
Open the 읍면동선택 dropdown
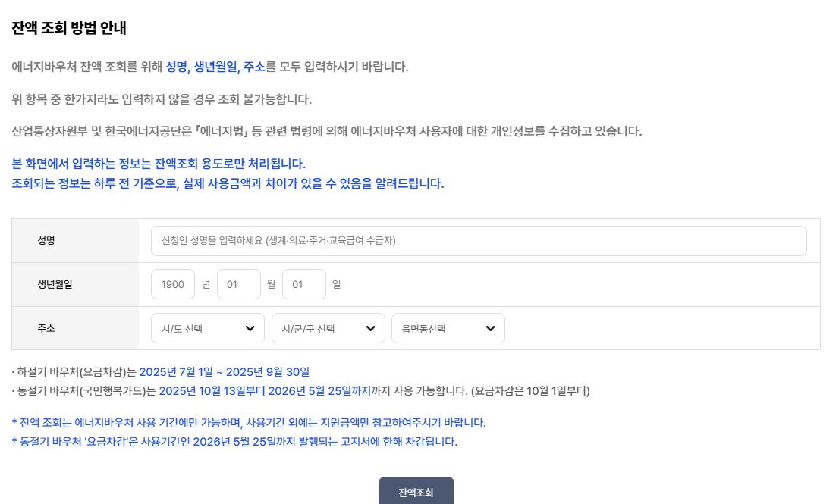(x=448, y=327)
